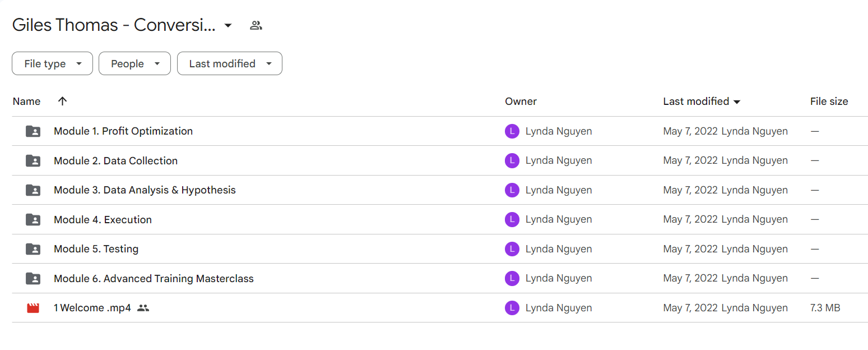The image size is (868, 350).
Task: Reverse sort direction with up arrow
Action: click(x=62, y=102)
